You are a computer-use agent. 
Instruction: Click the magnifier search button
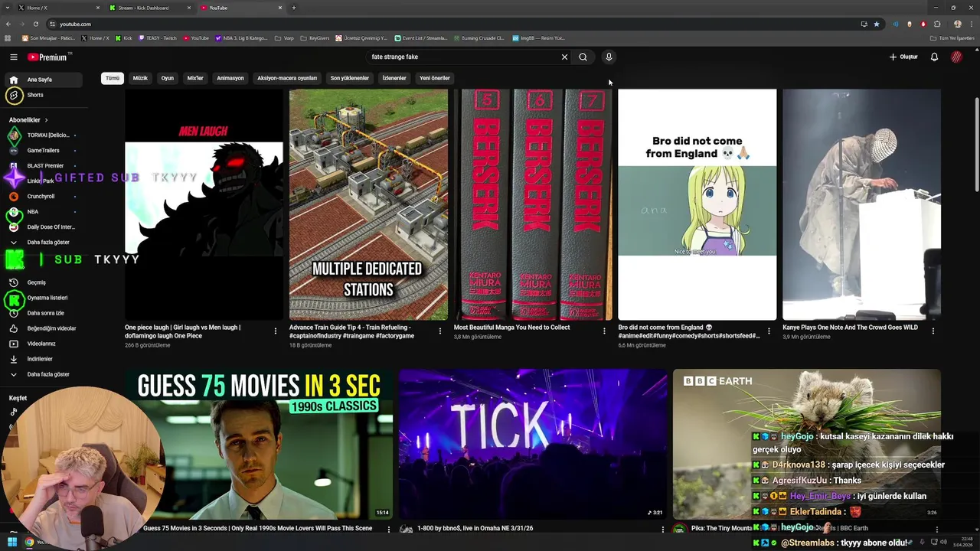click(583, 57)
